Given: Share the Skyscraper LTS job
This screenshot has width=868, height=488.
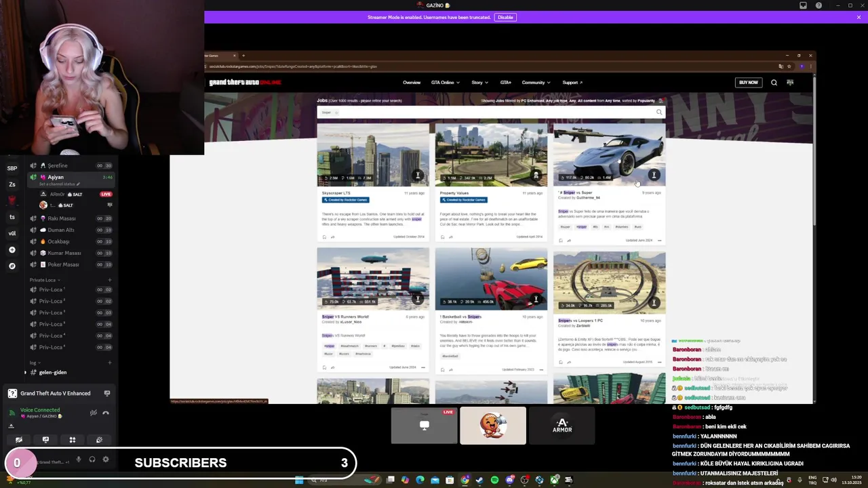Looking at the screenshot, I should pos(332,237).
